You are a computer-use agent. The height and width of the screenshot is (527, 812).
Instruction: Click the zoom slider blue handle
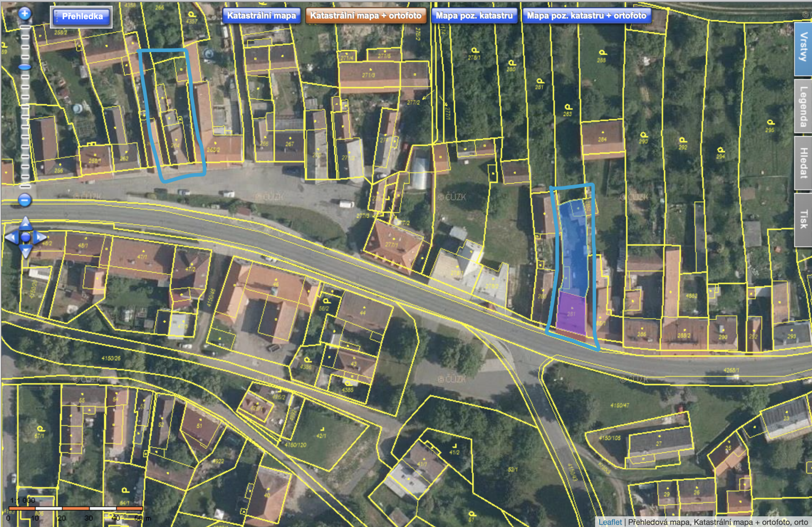tap(25, 67)
